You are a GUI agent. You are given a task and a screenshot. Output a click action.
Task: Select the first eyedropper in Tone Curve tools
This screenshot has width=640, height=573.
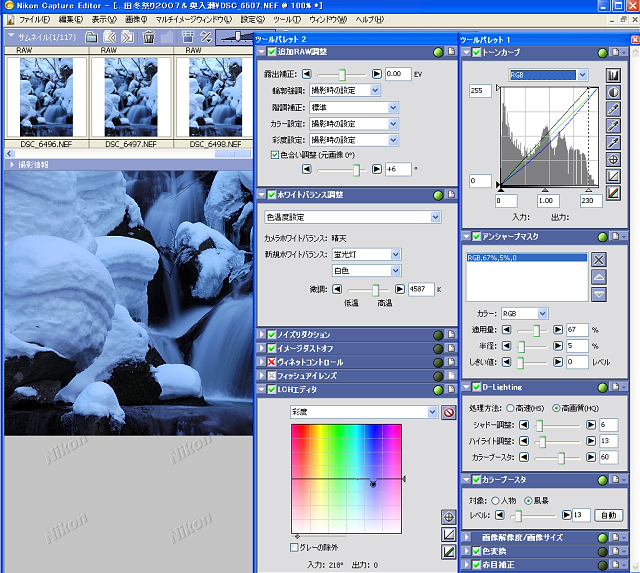click(613, 109)
